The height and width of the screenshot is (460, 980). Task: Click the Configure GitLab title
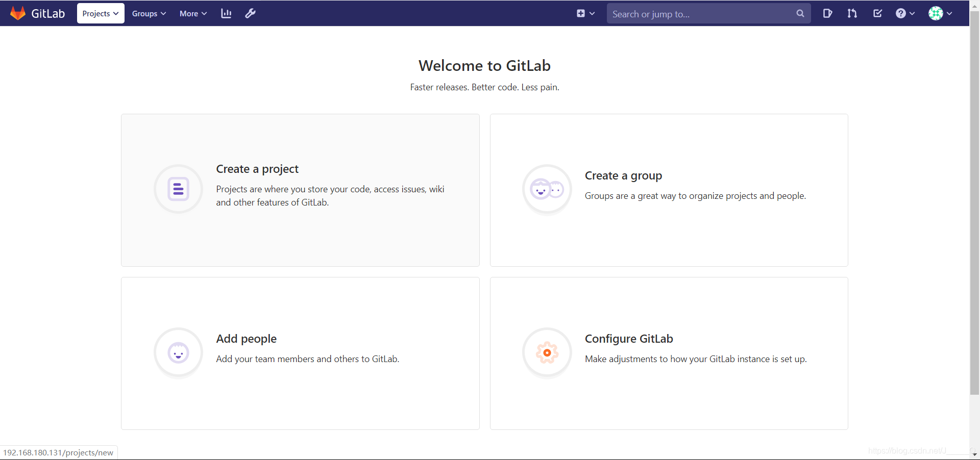tap(629, 339)
